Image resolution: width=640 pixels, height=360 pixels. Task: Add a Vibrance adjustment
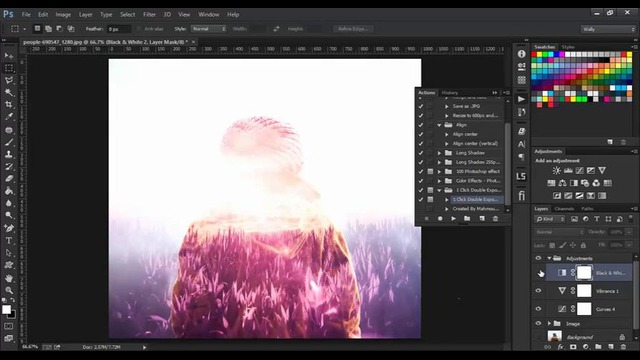point(602,170)
